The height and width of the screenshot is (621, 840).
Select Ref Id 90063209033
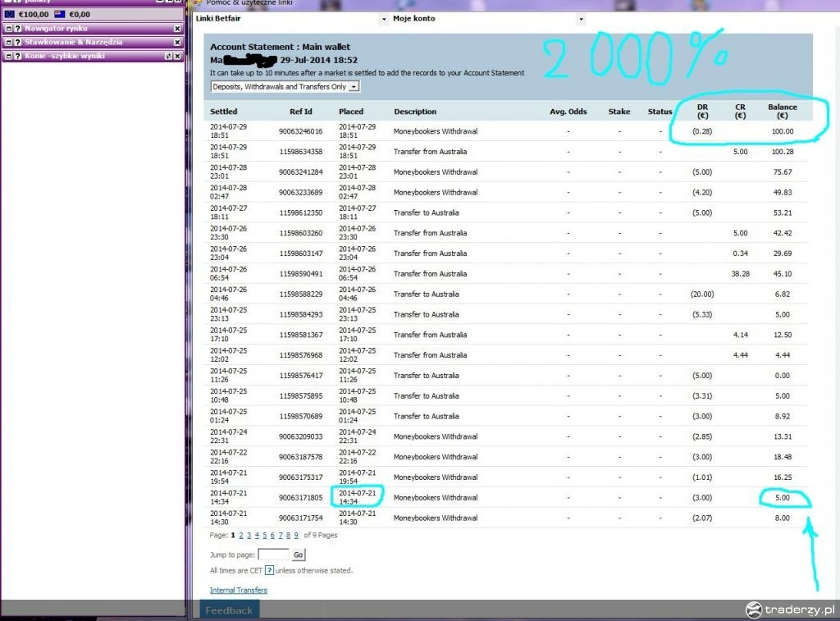click(300, 436)
